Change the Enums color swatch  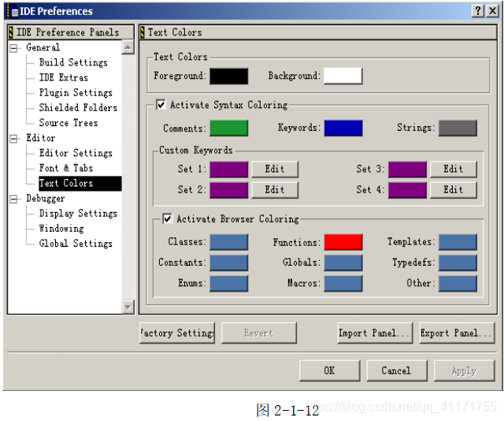pos(229,283)
